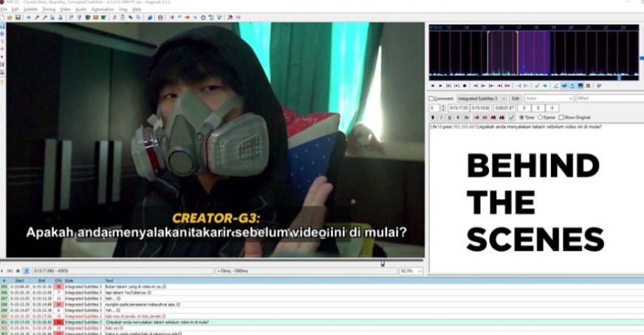This screenshot has width=644, height=335.
Task: Toggle underline formatting button
Action: tap(449, 117)
